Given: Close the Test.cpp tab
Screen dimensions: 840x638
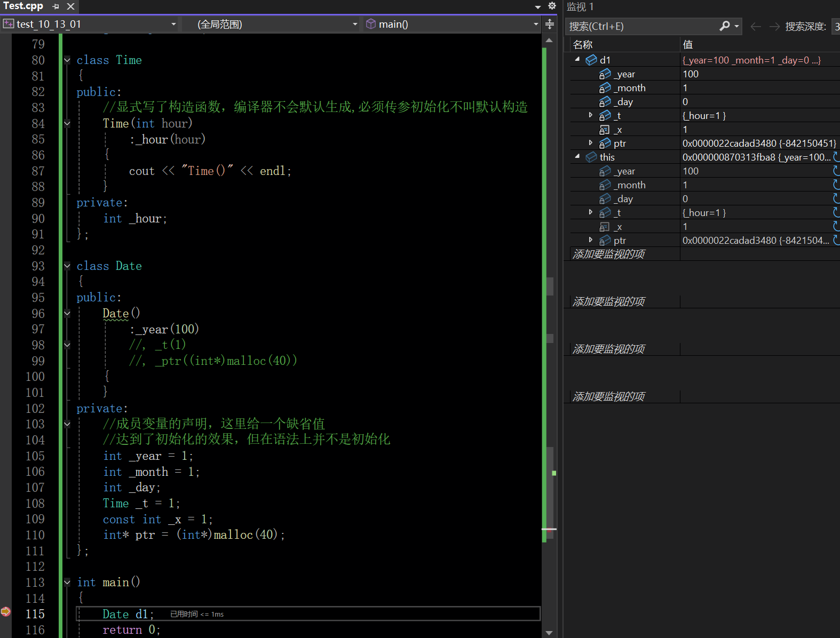Looking at the screenshot, I should click(70, 6).
